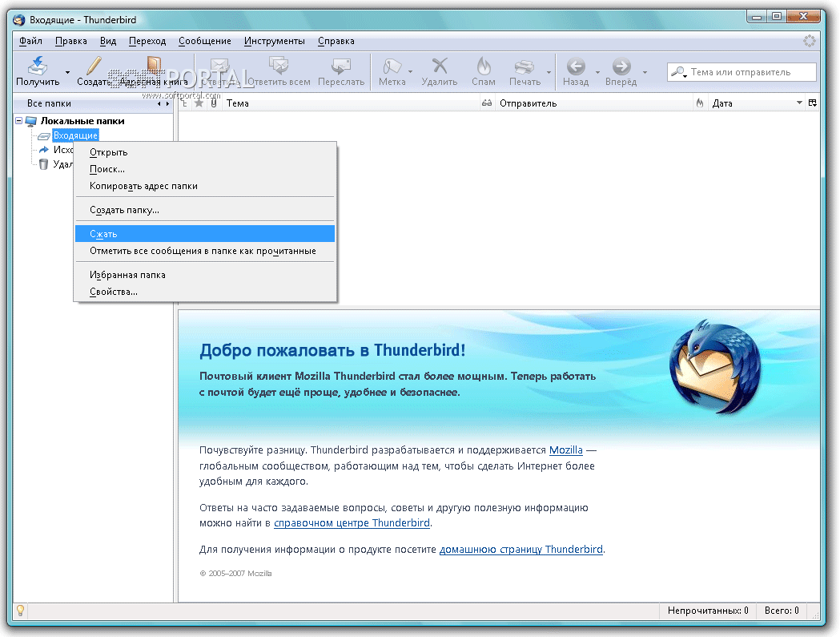Viewport: 840px width, 637px height.
Task: Click the Удалить delete icon
Action: (x=440, y=66)
